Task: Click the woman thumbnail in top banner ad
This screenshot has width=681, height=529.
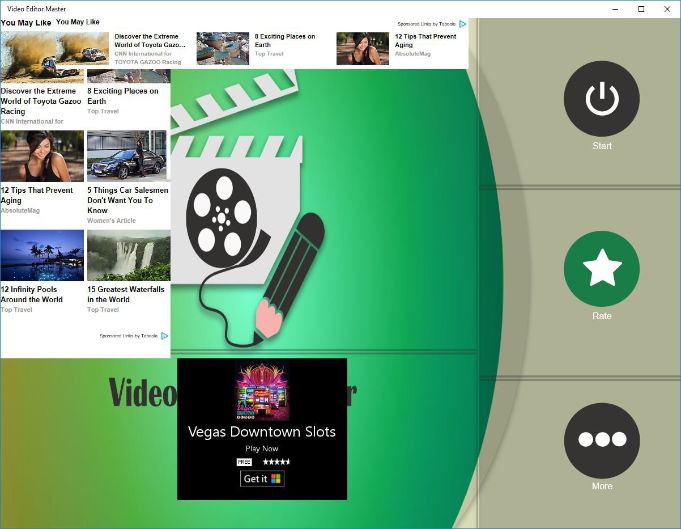Action: pos(363,48)
